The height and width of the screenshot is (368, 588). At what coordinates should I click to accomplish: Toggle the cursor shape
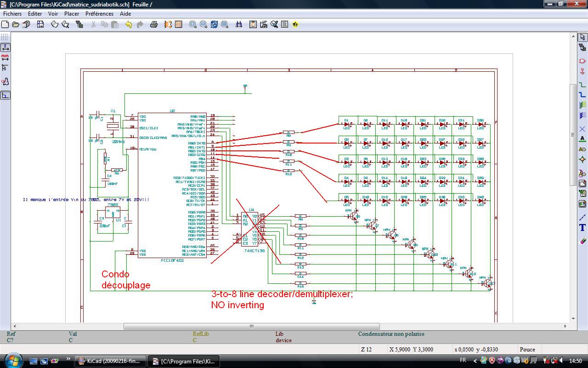point(5,68)
